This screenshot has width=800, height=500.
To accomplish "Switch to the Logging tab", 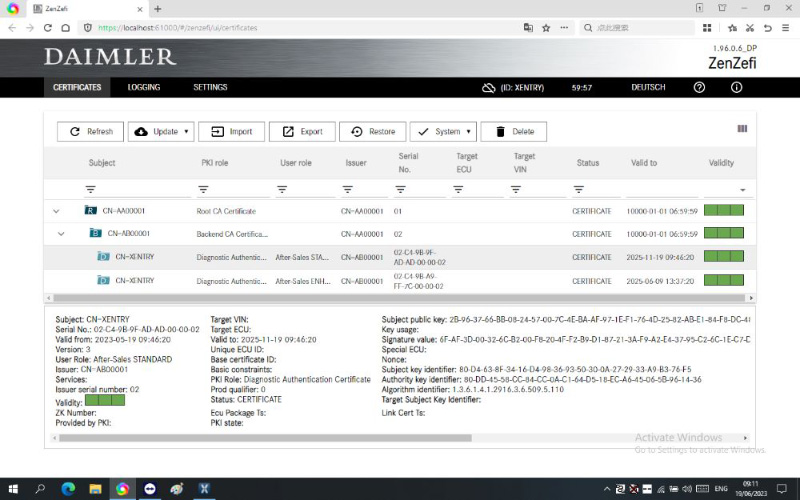I will 144,88.
